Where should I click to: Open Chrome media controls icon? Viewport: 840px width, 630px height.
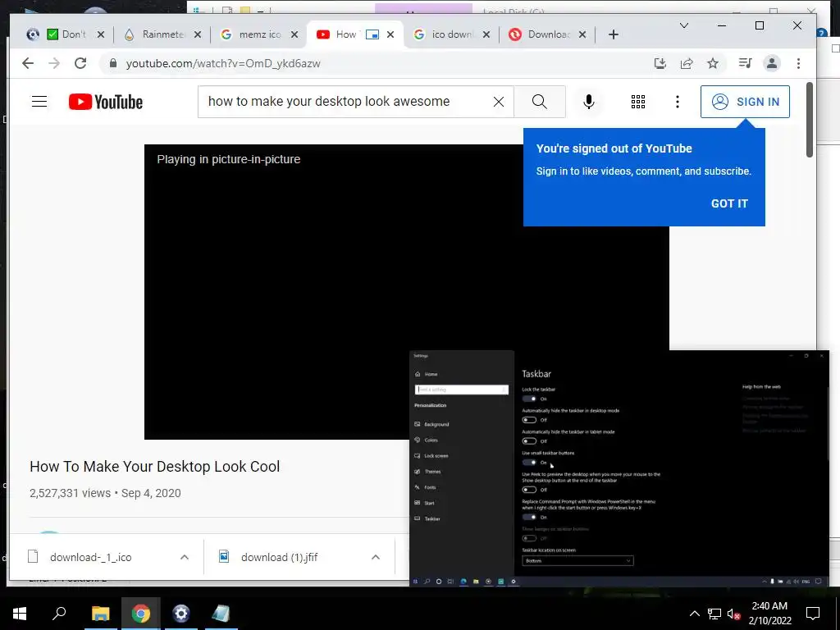745,63
